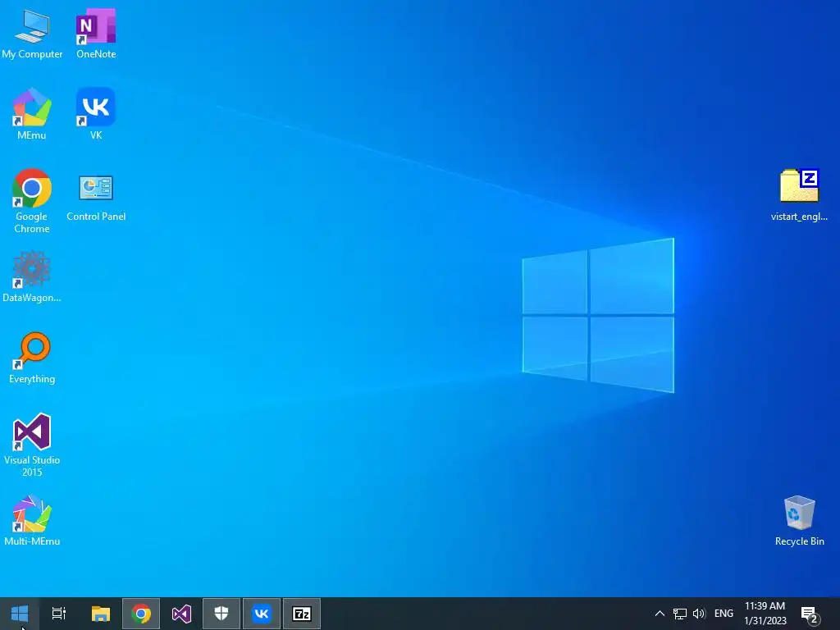The image size is (840, 630).
Task: Open the volume control tray icon
Action: 699,614
